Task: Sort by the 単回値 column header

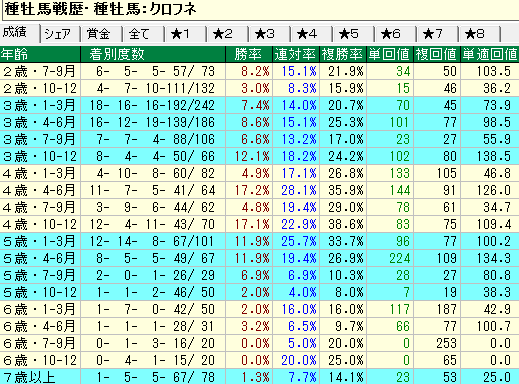Action: click(390, 54)
